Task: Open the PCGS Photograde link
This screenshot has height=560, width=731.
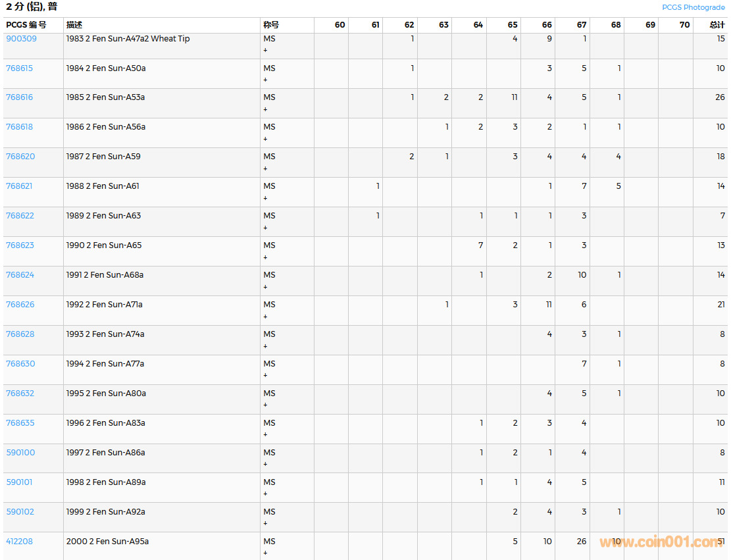Action: (693, 7)
